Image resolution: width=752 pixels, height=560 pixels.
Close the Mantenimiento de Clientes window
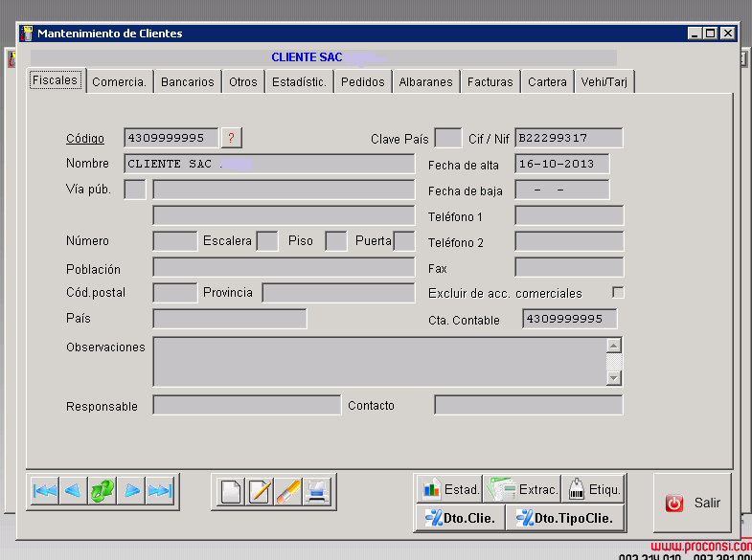[728, 34]
